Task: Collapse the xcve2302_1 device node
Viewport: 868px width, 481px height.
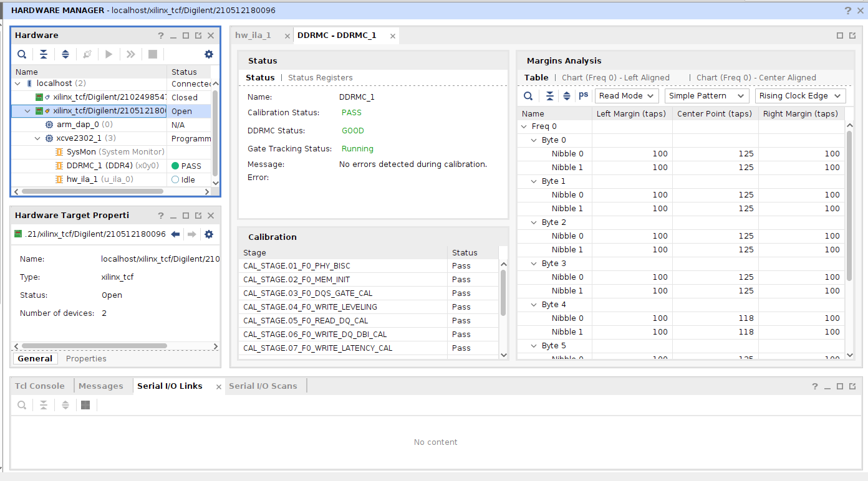Action: [37, 138]
